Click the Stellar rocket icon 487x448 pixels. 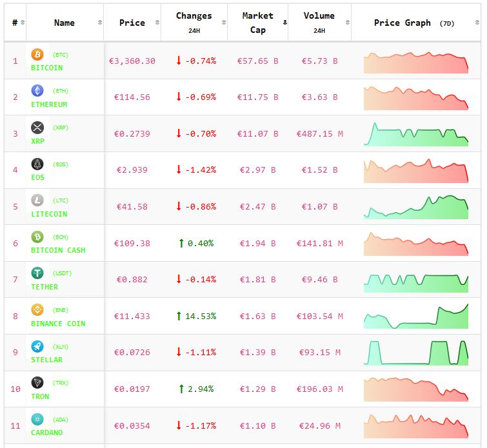[x=37, y=346]
